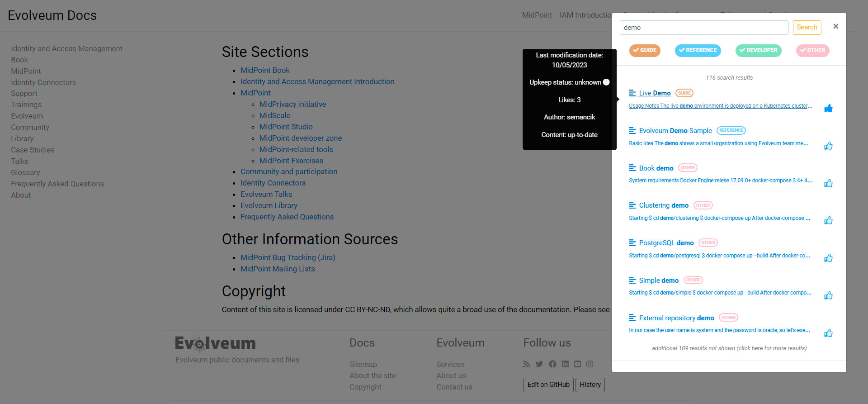This screenshot has width=868, height=404.
Task: Click document icon beside Live Demo
Action: [x=632, y=93]
